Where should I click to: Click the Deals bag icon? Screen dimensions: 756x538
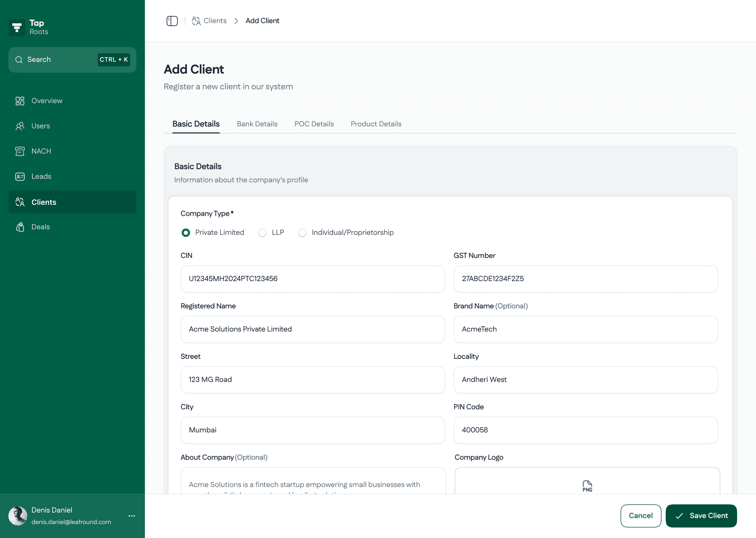point(20,227)
